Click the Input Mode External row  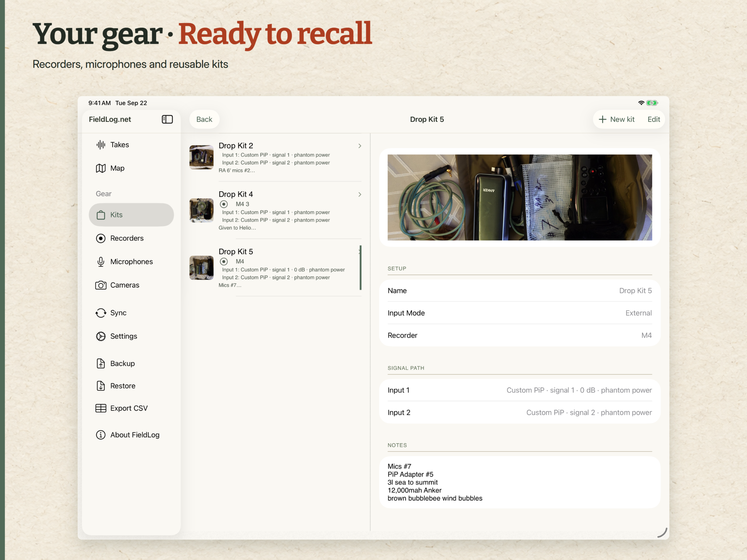[519, 313]
